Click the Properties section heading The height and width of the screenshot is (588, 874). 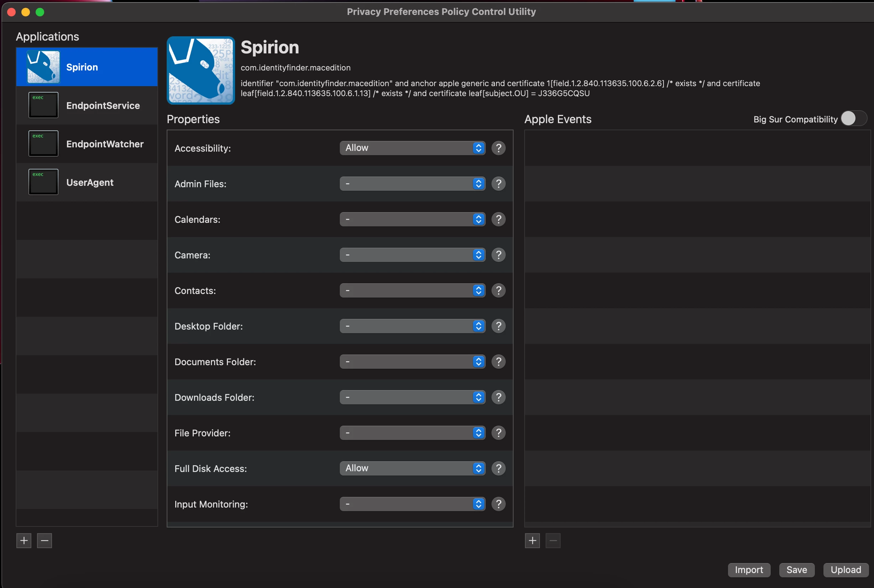[x=193, y=119]
